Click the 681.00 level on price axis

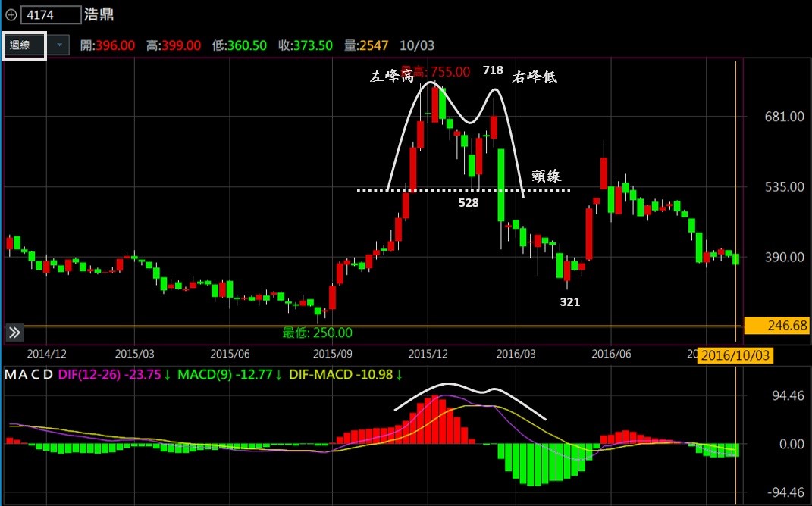click(x=785, y=117)
